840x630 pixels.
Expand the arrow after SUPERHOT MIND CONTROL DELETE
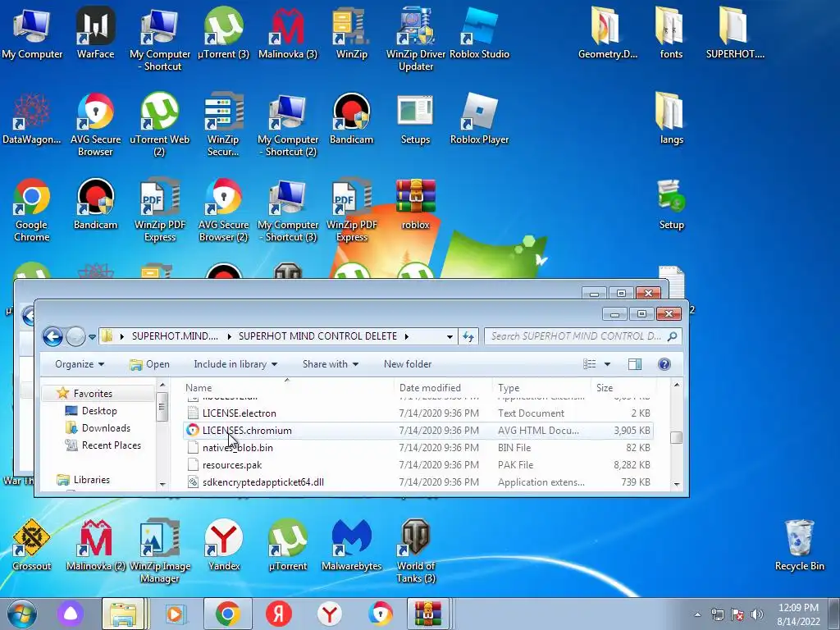pos(407,336)
